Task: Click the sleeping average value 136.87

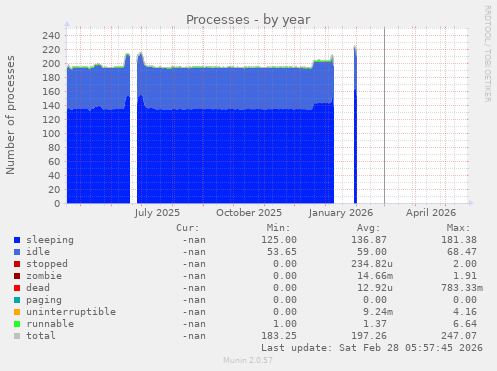Action: coord(369,240)
